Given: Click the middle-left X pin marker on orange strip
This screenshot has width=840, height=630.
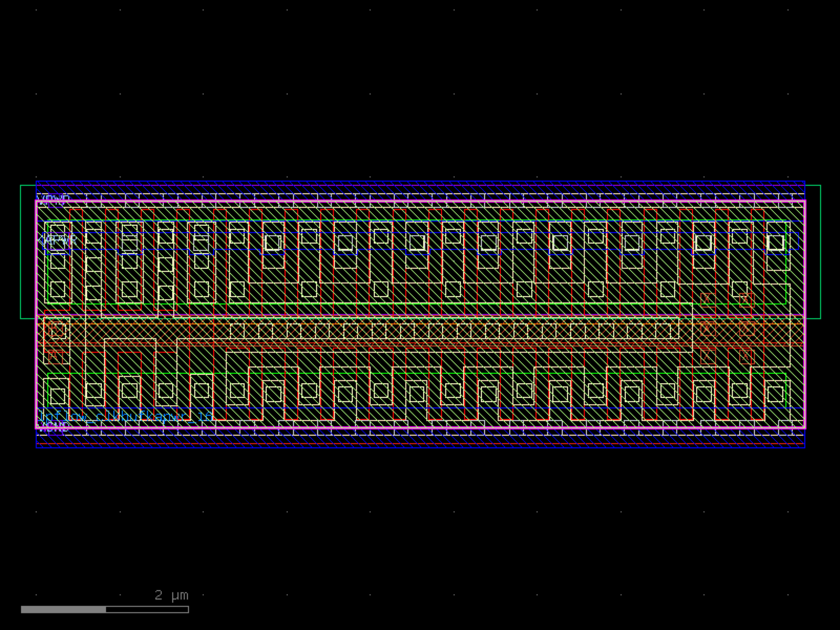Looking at the screenshot, I should point(708,328).
